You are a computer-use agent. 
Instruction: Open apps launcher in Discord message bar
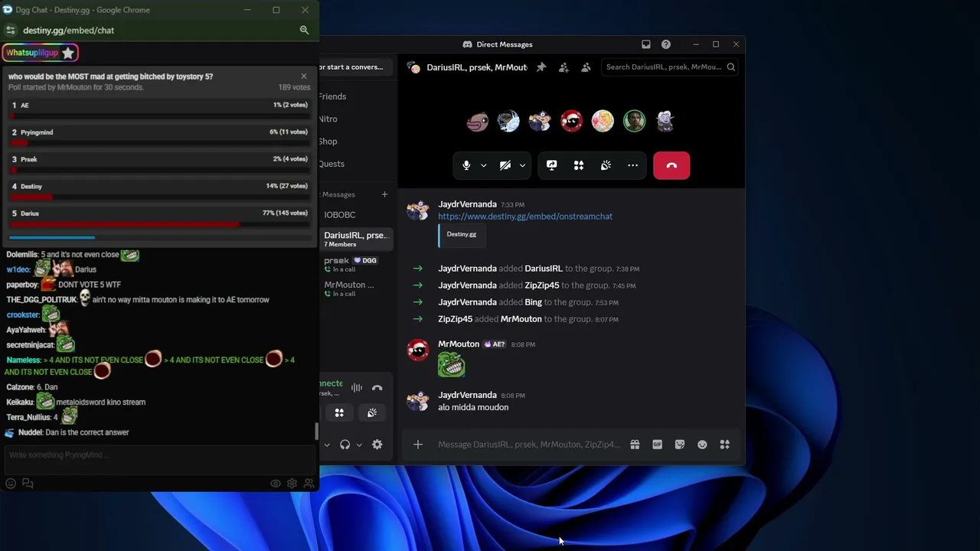tap(724, 445)
